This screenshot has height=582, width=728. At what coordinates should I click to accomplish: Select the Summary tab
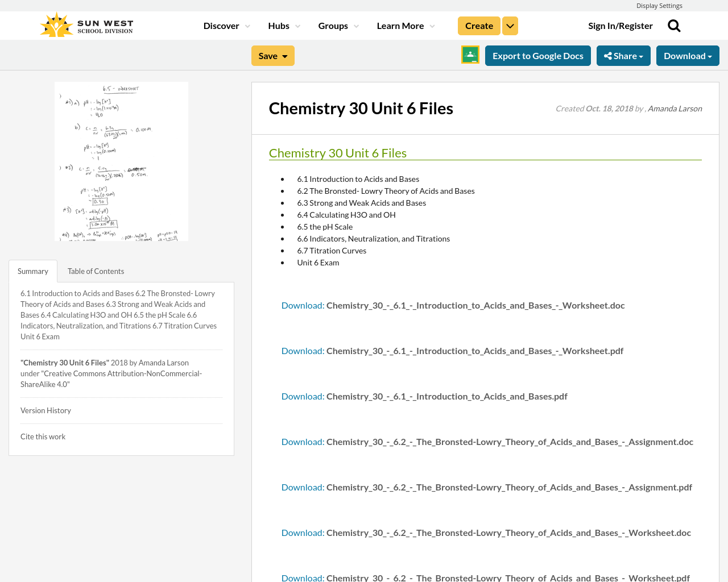[32, 271]
